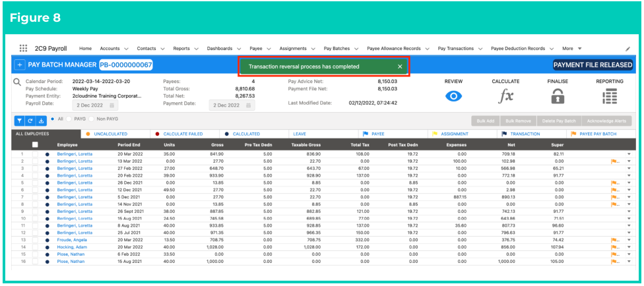The image size is (644, 286).
Task: Click the PB-0000000067 batch number
Action: coord(125,65)
